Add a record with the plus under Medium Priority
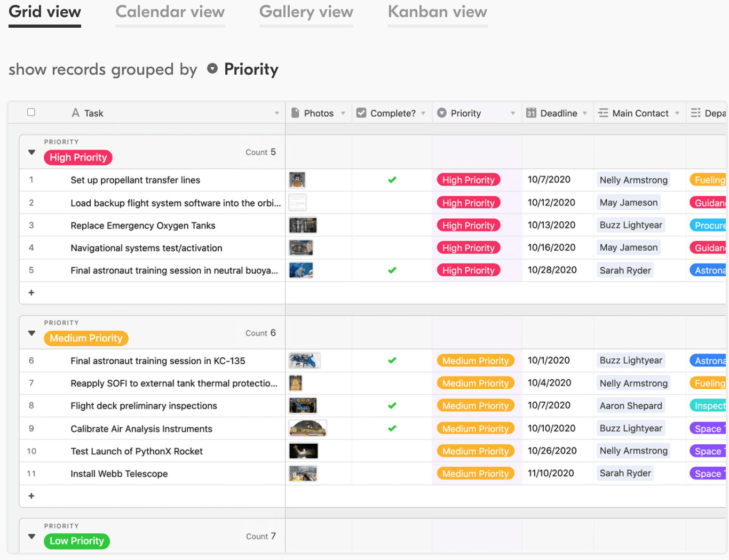The image size is (729, 560). (x=31, y=496)
